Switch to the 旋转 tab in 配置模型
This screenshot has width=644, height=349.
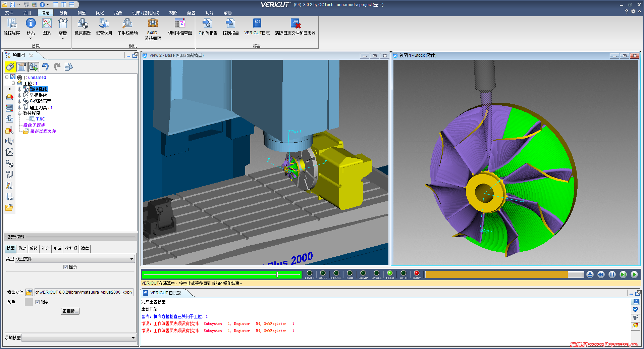(34, 249)
